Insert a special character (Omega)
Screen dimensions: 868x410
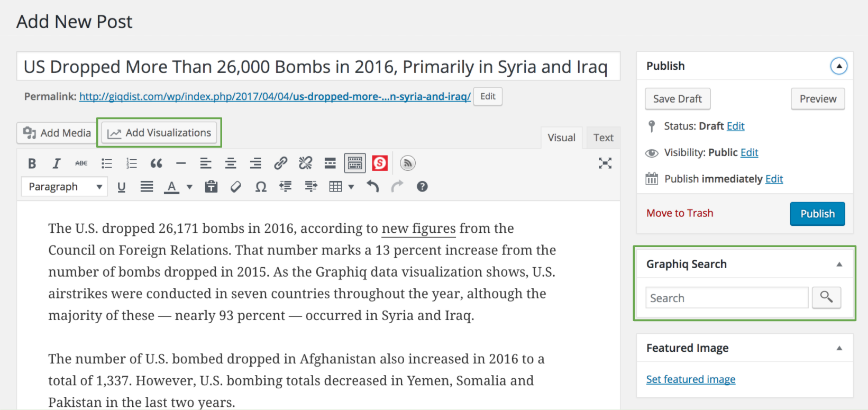coord(261,187)
